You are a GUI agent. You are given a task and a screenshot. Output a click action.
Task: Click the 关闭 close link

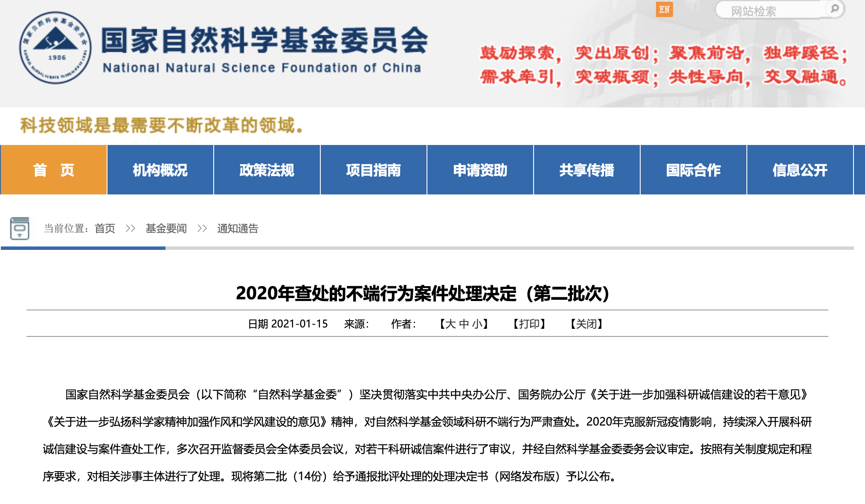pos(586,324)
